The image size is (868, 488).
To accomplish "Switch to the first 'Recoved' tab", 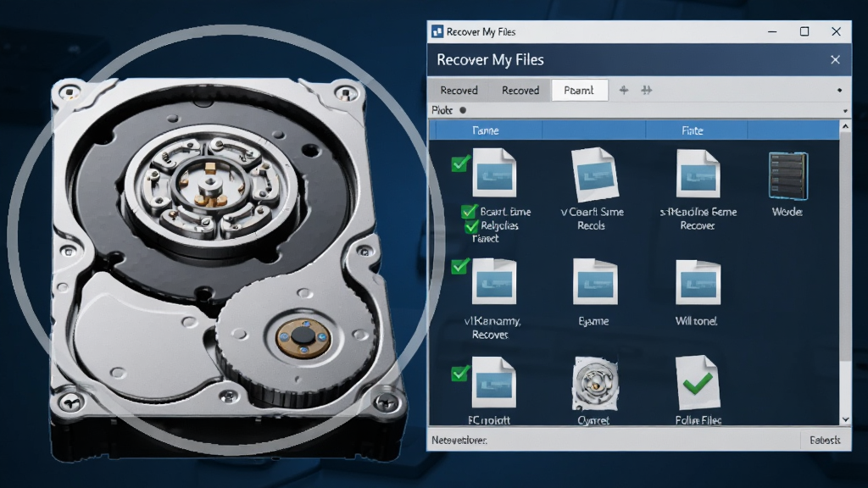I will (x=459, y=90).
